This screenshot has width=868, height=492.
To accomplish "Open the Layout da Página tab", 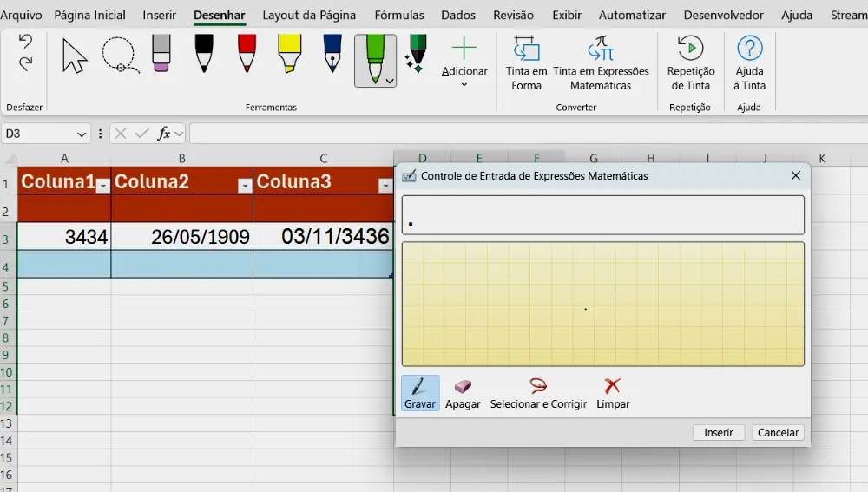I will click(309, 15).
